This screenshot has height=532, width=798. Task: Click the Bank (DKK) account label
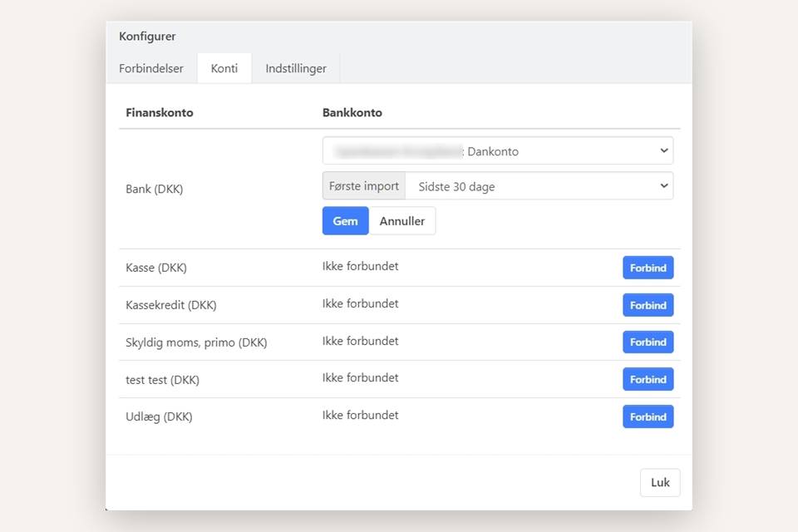pyautogui.click(x=154, y=189)
